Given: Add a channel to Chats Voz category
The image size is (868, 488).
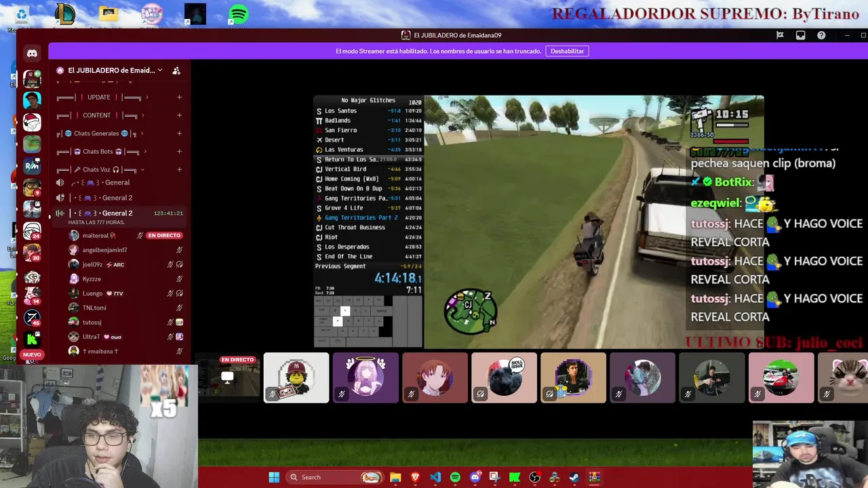Looking at the screenshot, I should point(179,169).
